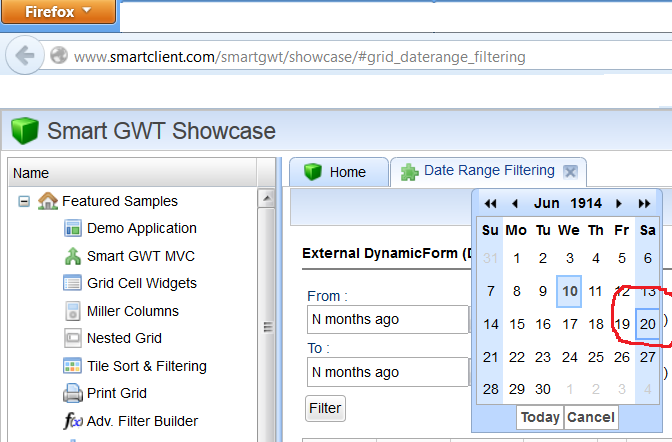Close the Date Range Filtering tab
Screen dimensions: 672x442
pyautogui.click(x=570, y=172)
